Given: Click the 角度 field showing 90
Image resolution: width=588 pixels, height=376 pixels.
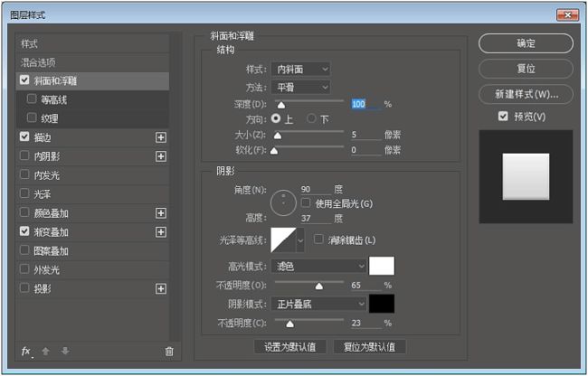Looking at the screenshot, I should pos(316,190).
